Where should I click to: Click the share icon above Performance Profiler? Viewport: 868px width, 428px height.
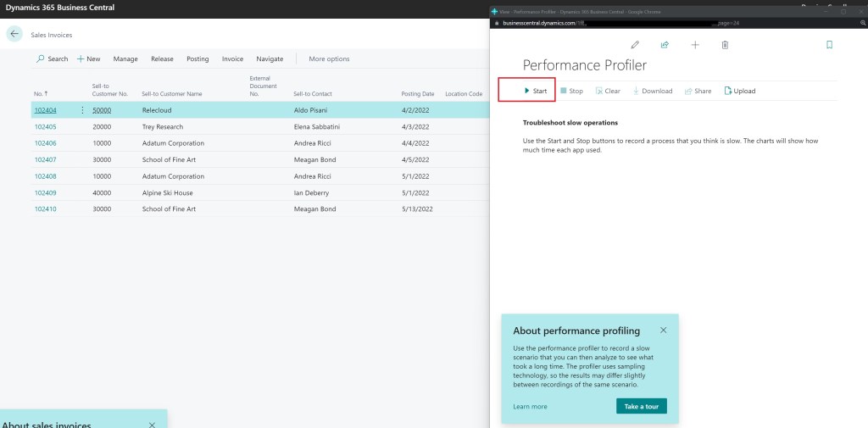click(x=665, y=45)
